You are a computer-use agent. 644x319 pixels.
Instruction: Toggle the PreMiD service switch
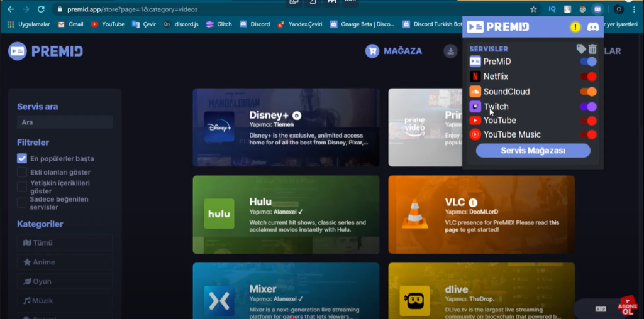pyautogui.click(x=588, y=62)
